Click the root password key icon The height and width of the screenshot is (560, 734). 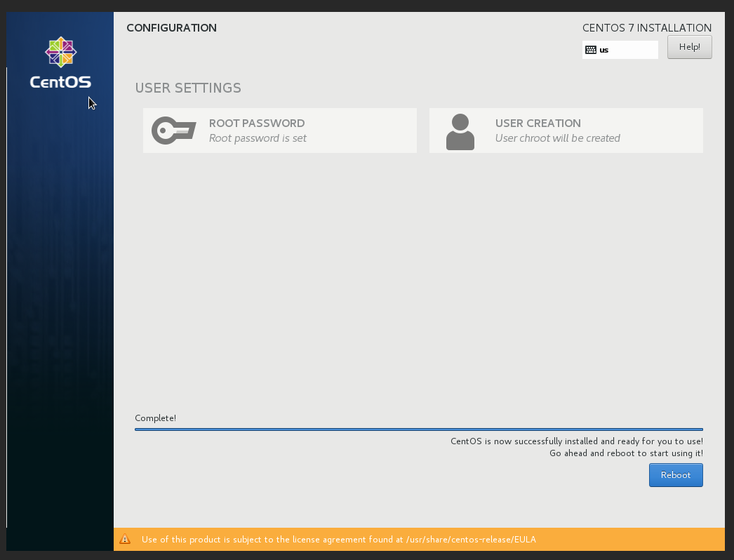[x=173, y=131]
